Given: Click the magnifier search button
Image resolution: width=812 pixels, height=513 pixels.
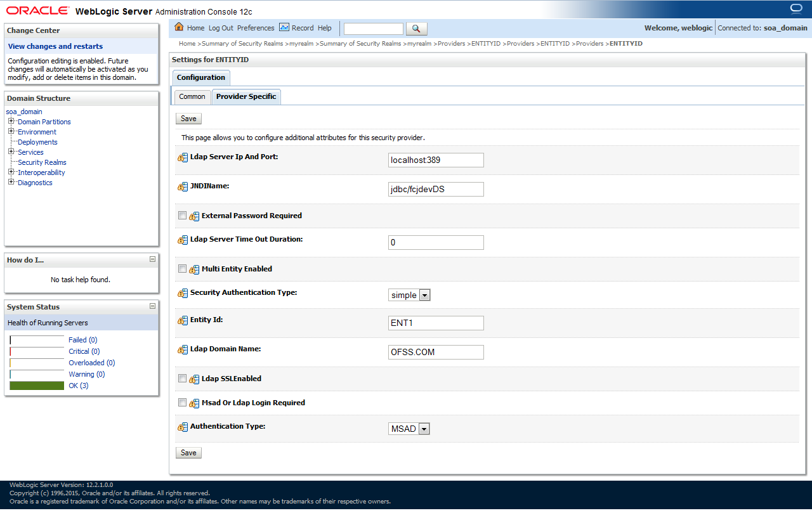Looking at the screenshot, I should click(x=416, y=29).
